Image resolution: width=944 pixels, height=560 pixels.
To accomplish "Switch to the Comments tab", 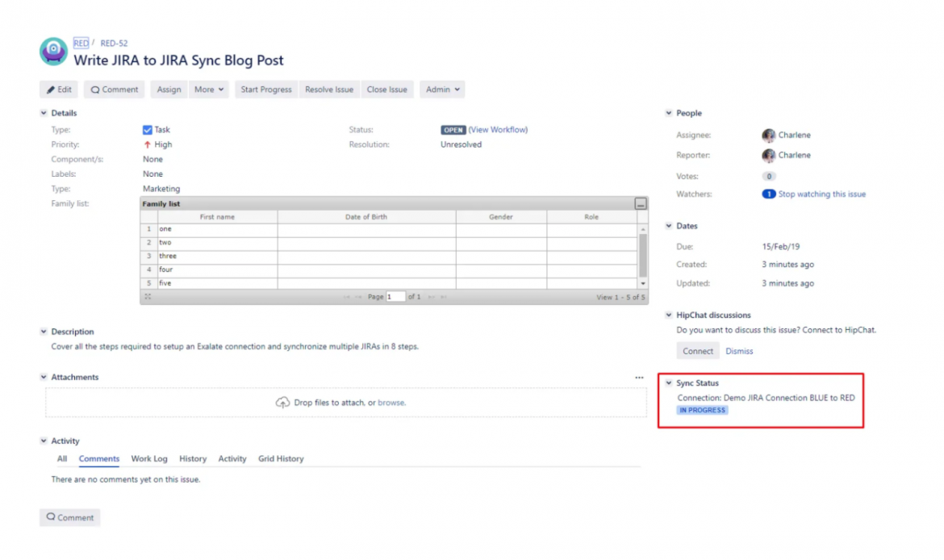I will coord(98,459).
